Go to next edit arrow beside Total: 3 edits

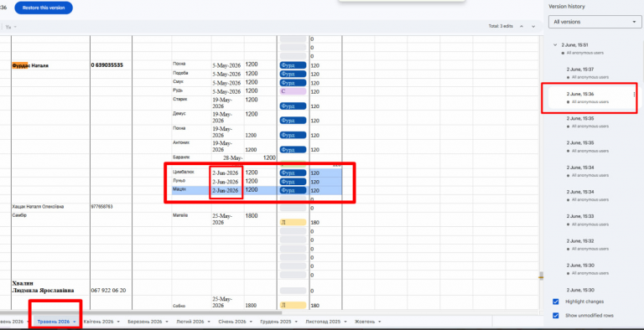coord(533,26)
